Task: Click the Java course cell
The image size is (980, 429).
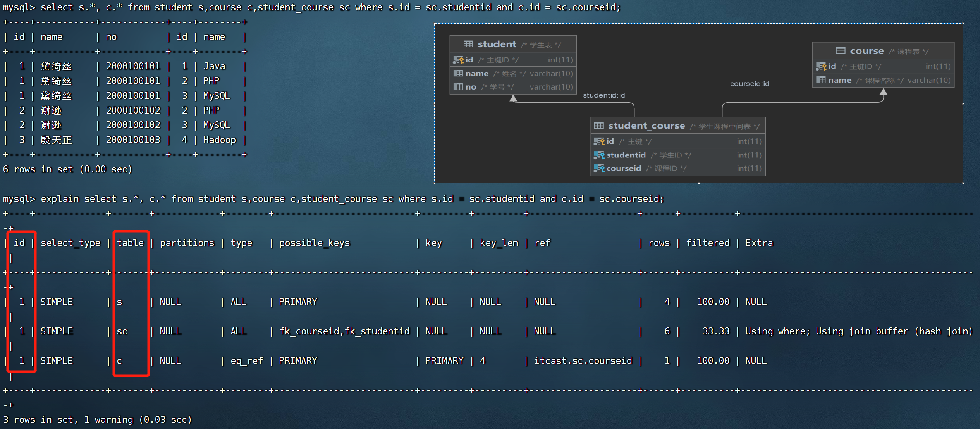Action: [214, 66]
